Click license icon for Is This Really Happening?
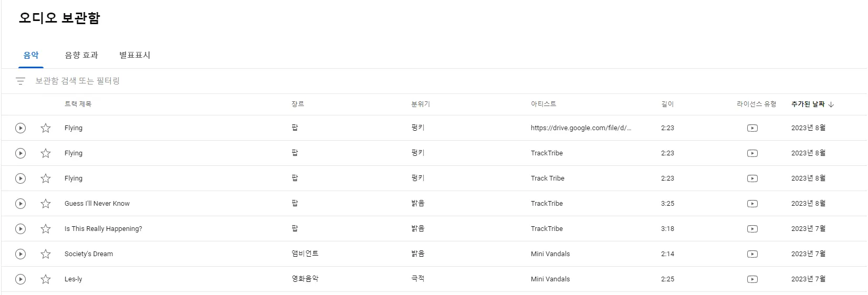This screenshot has width=868, height=295. point(752,229)
